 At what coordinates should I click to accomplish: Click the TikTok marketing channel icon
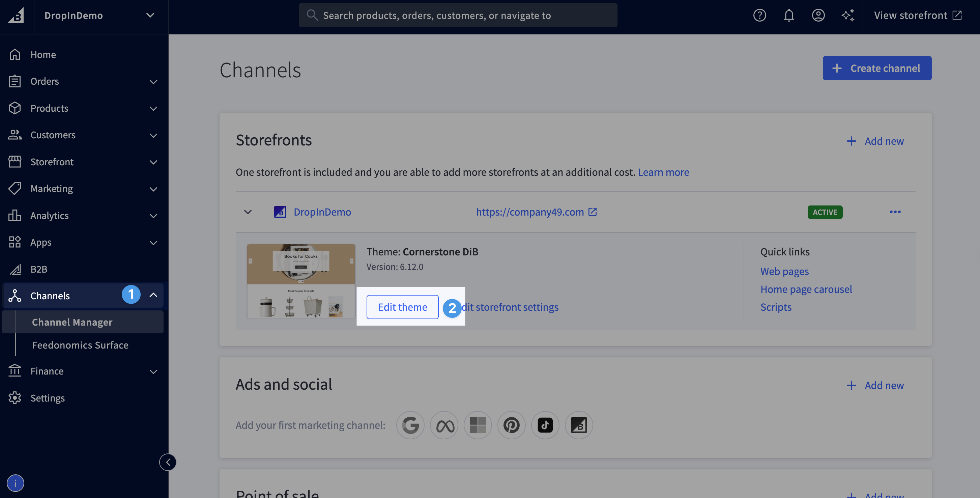click(x=545, y=425)
